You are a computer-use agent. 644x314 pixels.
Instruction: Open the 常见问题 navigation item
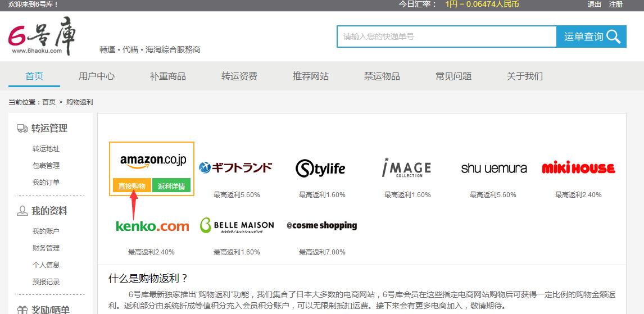pyautogui.click(x=453, y=76)
